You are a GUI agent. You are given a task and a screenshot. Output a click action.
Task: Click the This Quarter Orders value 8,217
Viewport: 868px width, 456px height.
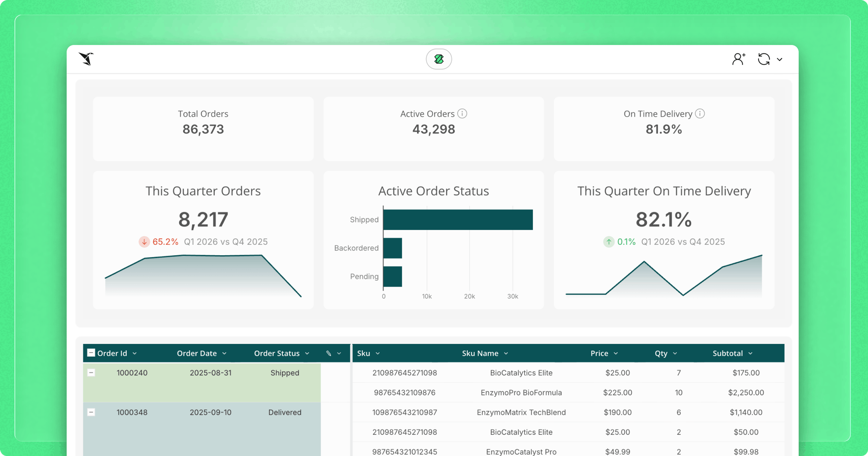[203, 220]
